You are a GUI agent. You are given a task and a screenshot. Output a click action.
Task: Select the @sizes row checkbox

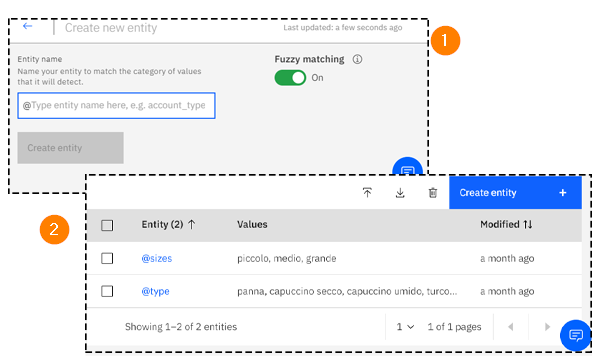(107, 258)
